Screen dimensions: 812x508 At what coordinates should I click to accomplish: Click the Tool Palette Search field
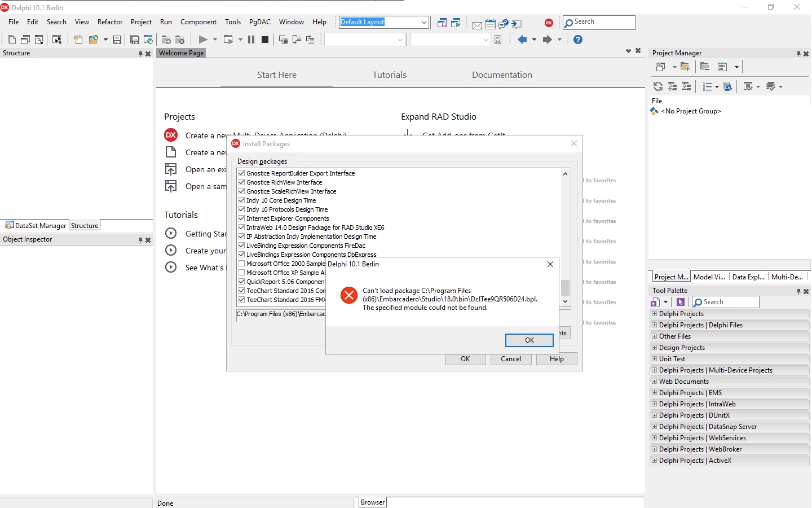[726, 302]
